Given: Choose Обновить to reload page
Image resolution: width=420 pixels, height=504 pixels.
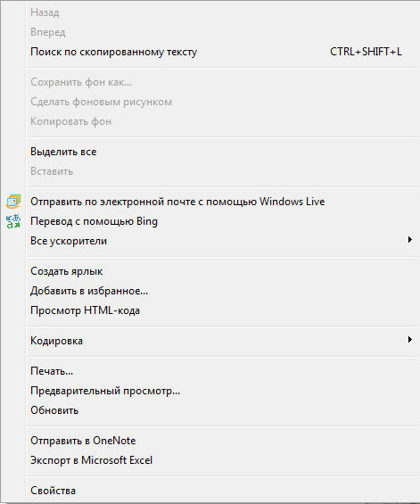Looking at the screenshot, I should (x=222, y=410).
